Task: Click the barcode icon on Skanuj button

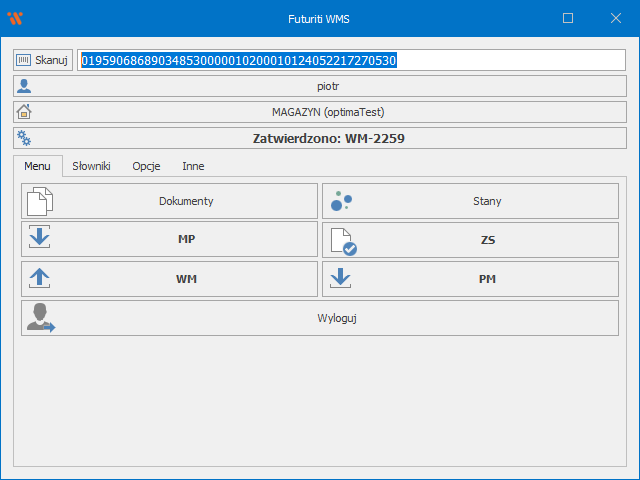Action: (24, 60)
